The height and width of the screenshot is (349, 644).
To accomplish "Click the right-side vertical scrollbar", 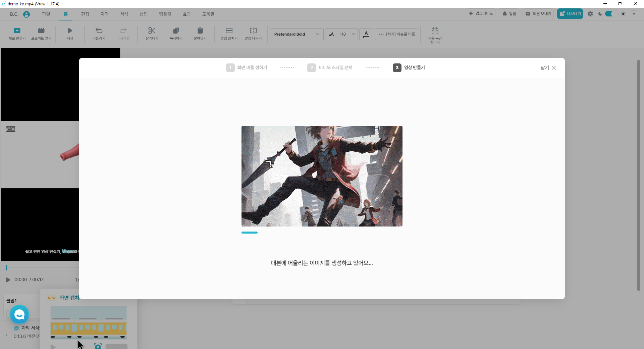I will [x=639, y=175].
